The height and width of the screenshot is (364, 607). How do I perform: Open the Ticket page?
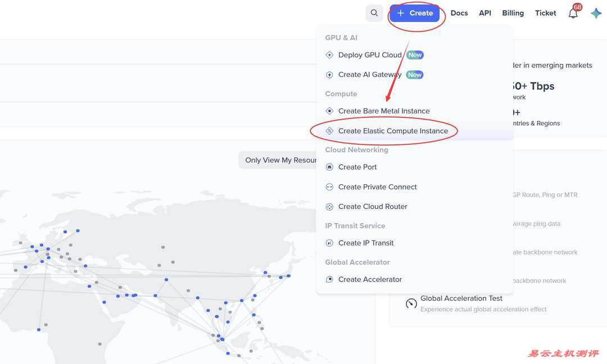click(545, 13)
